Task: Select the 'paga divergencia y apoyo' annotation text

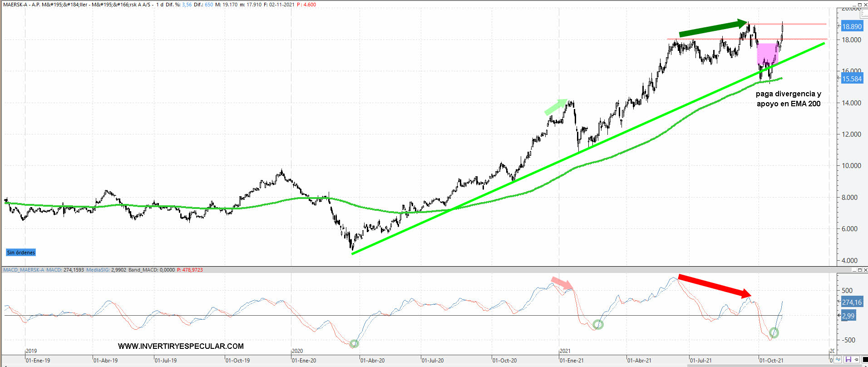Action: [x=788, y=99]
